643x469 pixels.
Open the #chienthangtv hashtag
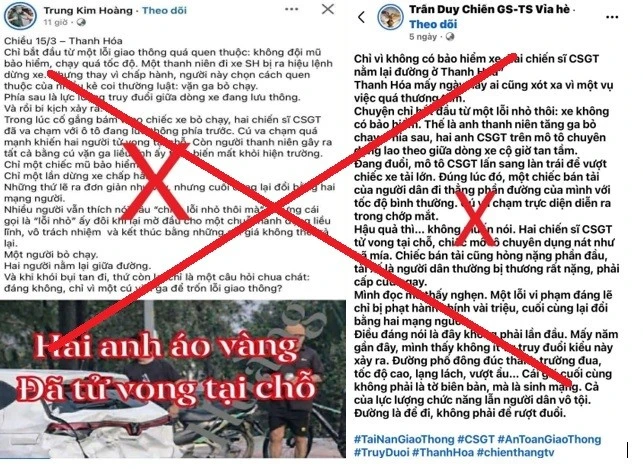coord(515,453)
